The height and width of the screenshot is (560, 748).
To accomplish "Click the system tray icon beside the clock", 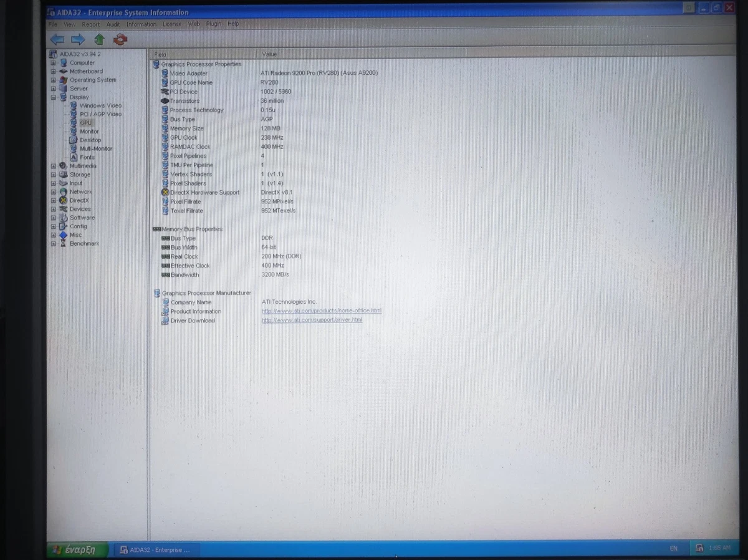I will 699,548.
